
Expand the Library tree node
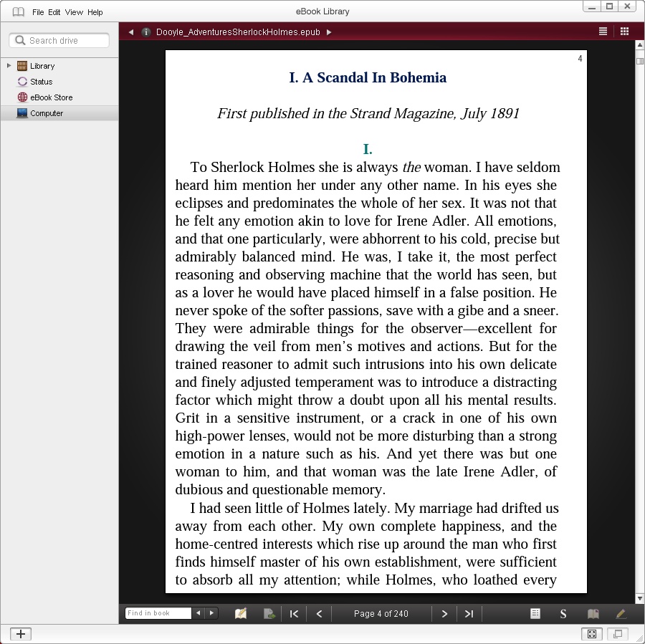(x=9, y=65)
